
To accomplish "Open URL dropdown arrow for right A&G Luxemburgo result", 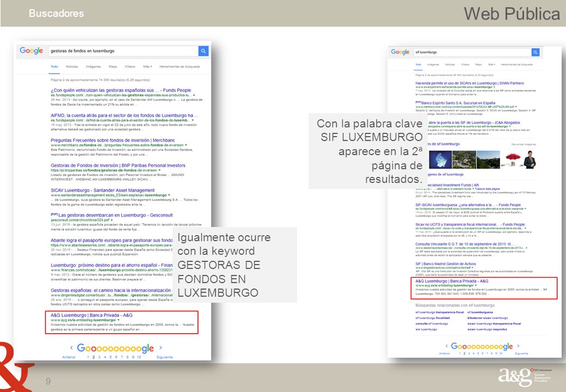I will tap(476, 285).
